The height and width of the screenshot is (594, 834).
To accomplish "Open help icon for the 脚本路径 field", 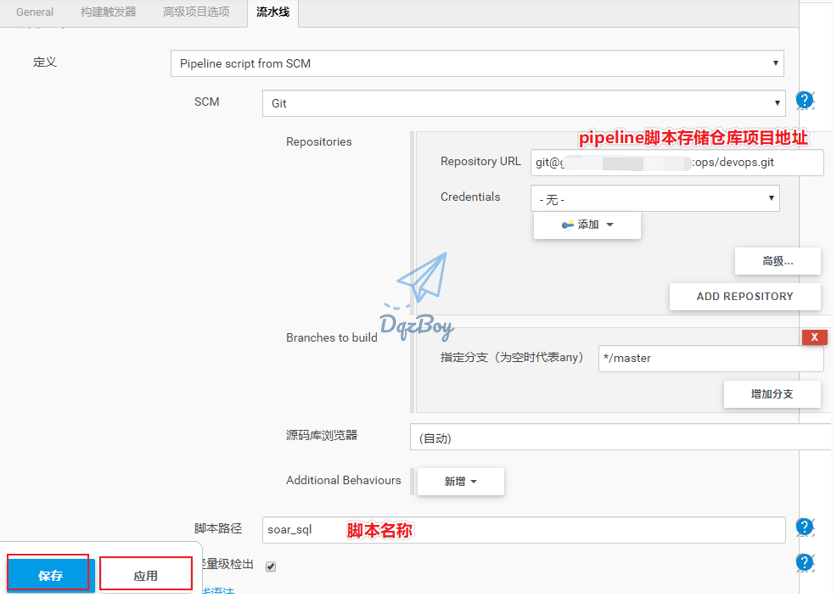I will tap(805, 527).
